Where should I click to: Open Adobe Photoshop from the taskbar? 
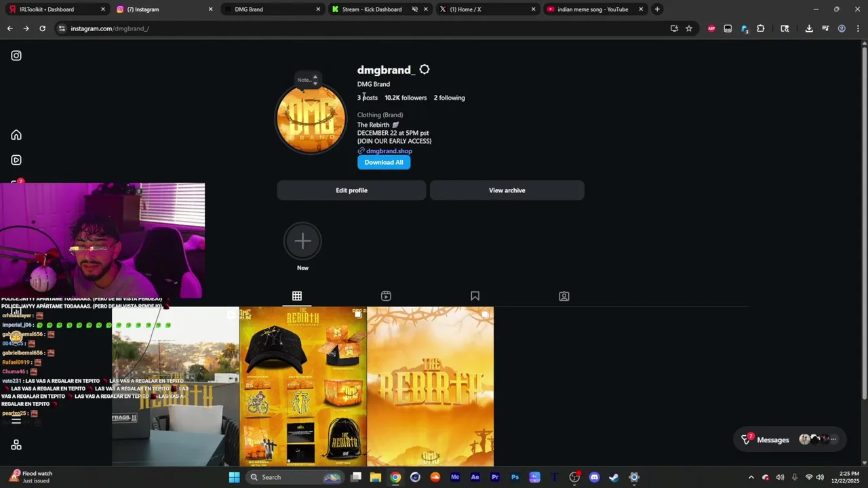point(515,477)
